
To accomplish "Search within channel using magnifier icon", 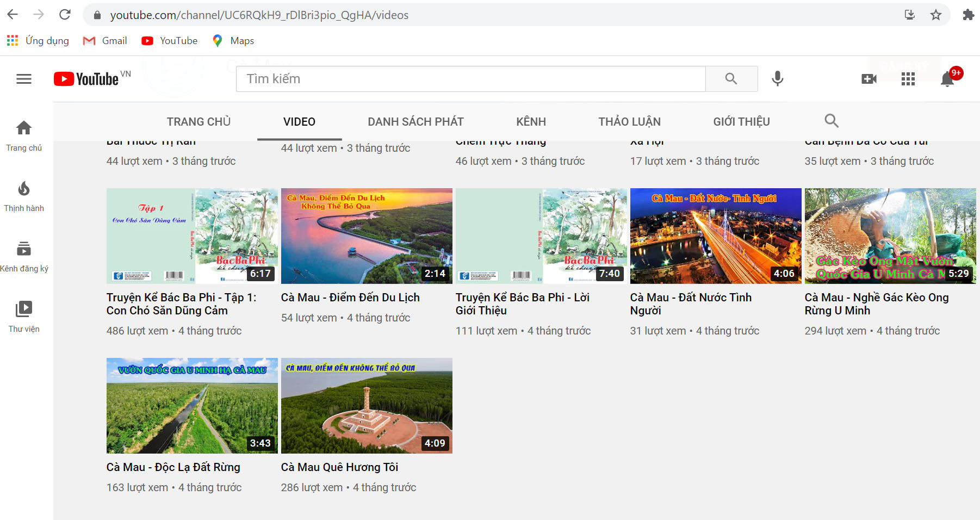I will pyautogui.click(x=831, y=121).
